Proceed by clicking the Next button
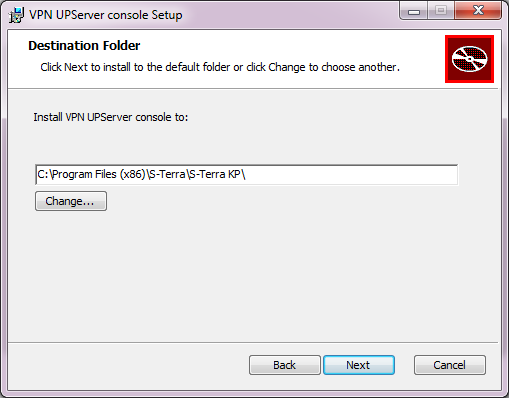Screen dimensions: 509x398 (x=359, y=365)
